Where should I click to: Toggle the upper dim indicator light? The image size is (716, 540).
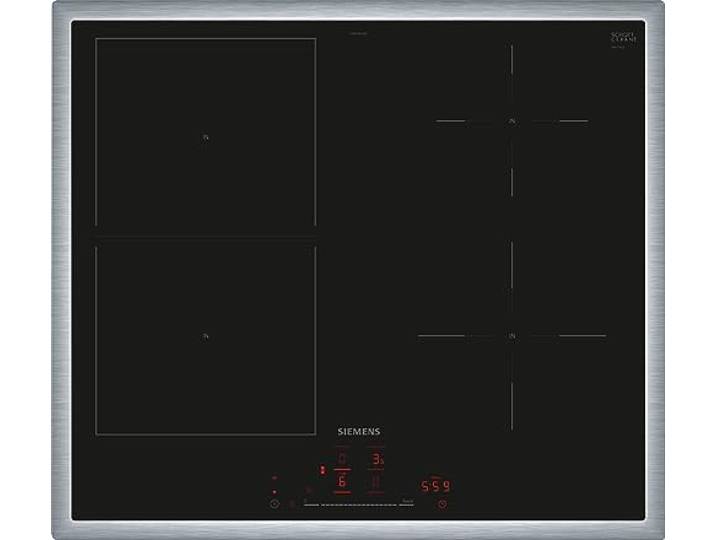(x=274, y=478)
